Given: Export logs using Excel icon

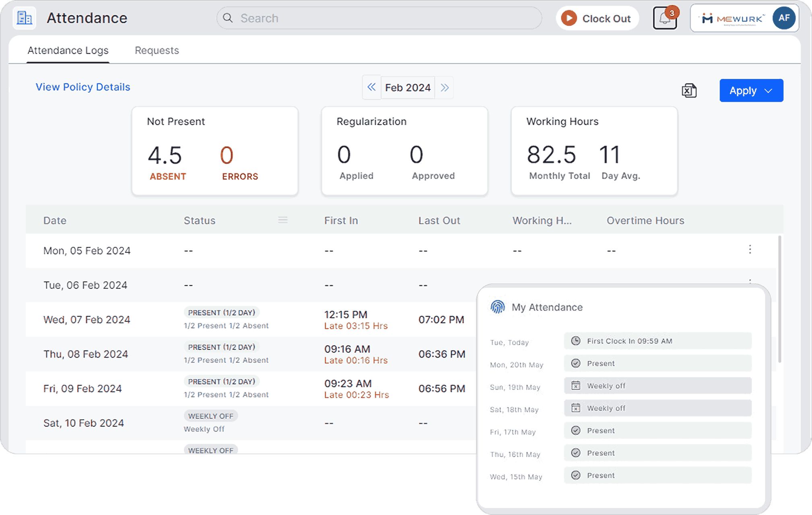Looking at the screenshot, I should coord(689,91).
